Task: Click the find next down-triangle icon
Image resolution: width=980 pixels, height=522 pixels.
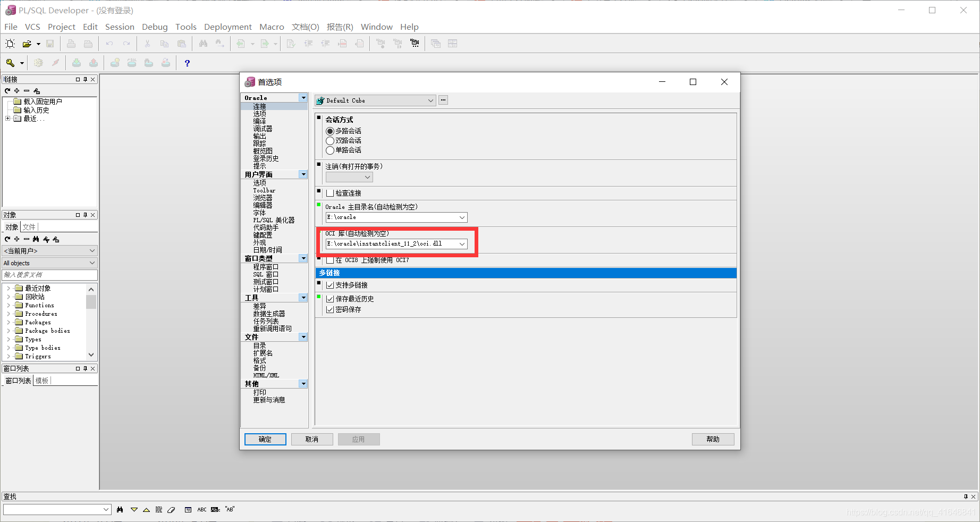Action: (x=134, y=510)
